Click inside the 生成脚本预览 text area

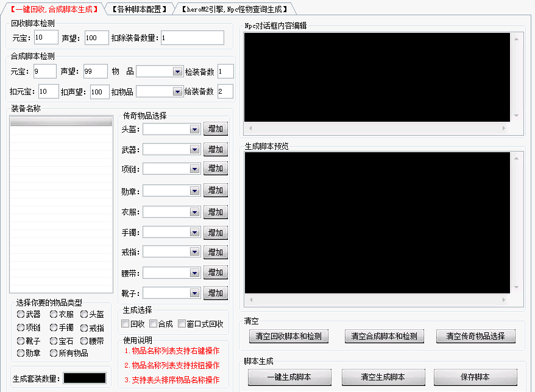pos(377,223)
